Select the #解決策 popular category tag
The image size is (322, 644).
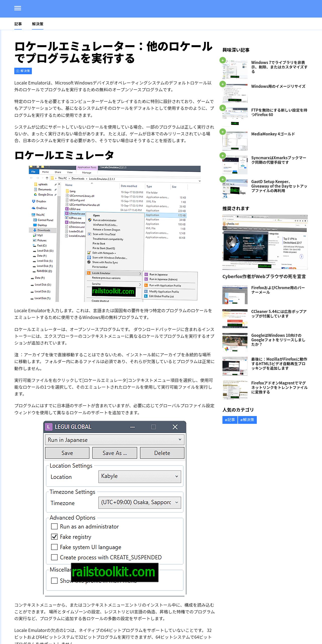tap(247, 420)
